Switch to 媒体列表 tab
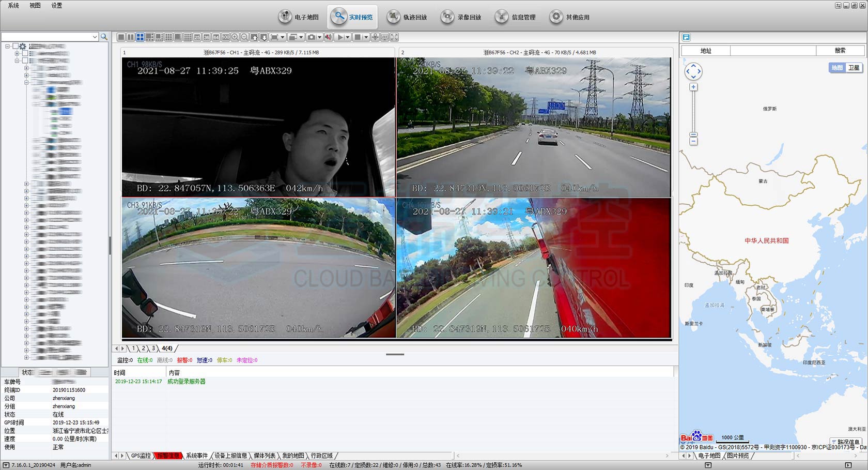Screen dimensions: 868x470 (265, 456)
